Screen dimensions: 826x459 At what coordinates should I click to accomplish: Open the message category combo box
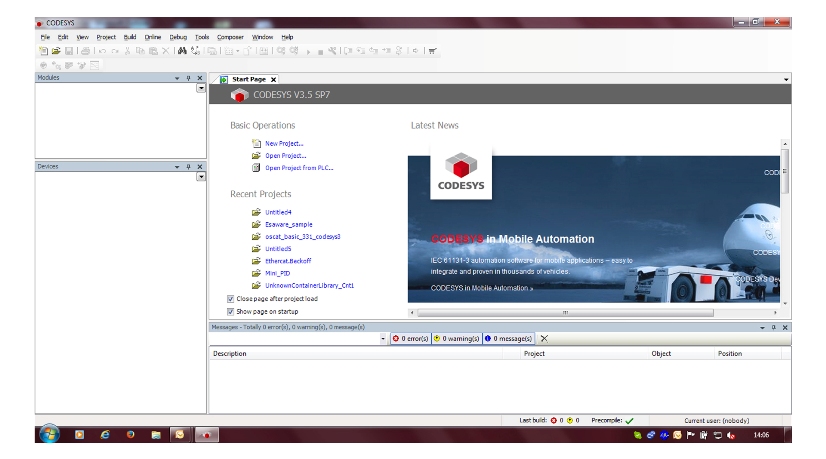tap(383, 338)
